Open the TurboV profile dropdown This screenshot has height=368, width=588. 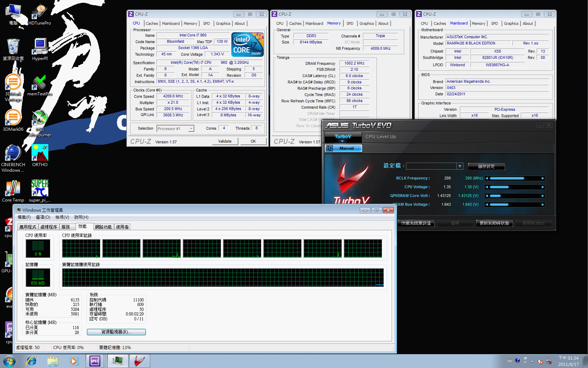460,166
